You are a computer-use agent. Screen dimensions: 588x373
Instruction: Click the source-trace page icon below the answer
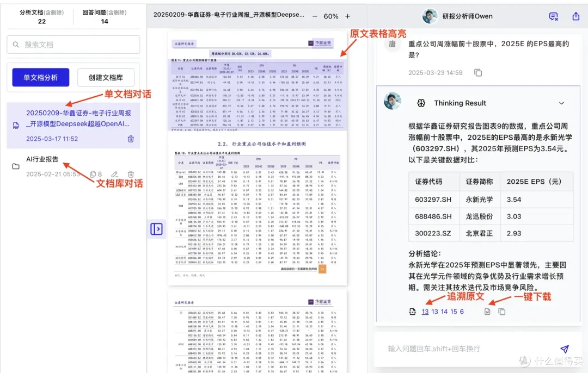(x=412, y=312)
